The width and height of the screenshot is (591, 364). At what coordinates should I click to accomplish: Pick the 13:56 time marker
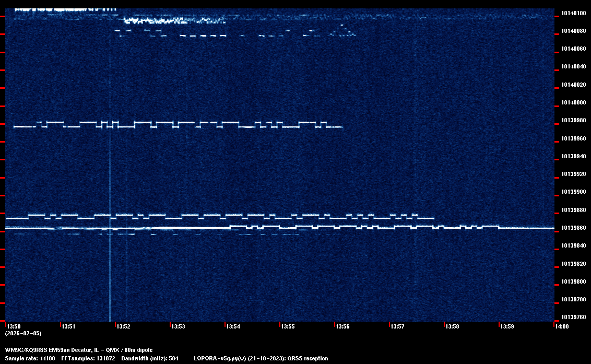[342, 326]
